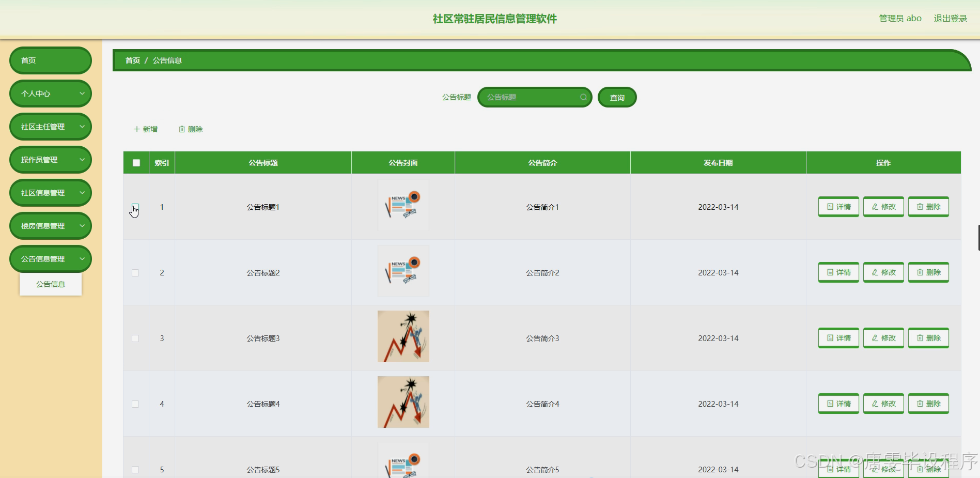Click the 管理员 abo account label
Image resolution: width=980 pixels, height=478 pixels.
[900, 19]
